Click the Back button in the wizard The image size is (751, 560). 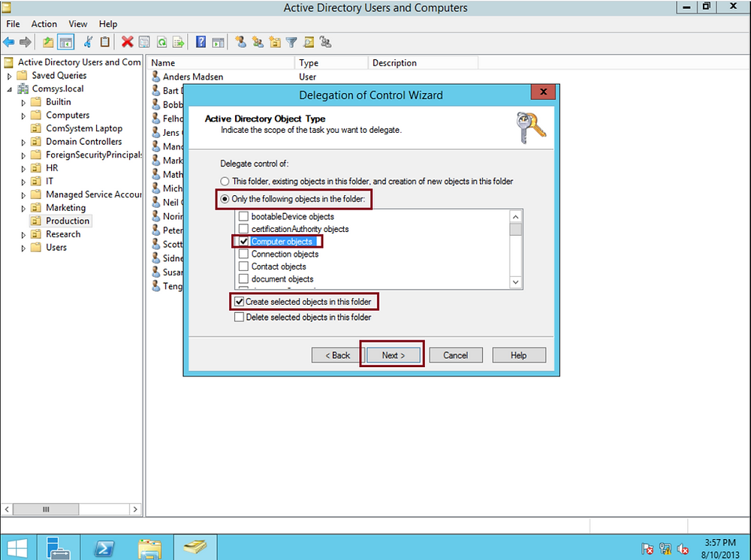click(x=338, y=355)
